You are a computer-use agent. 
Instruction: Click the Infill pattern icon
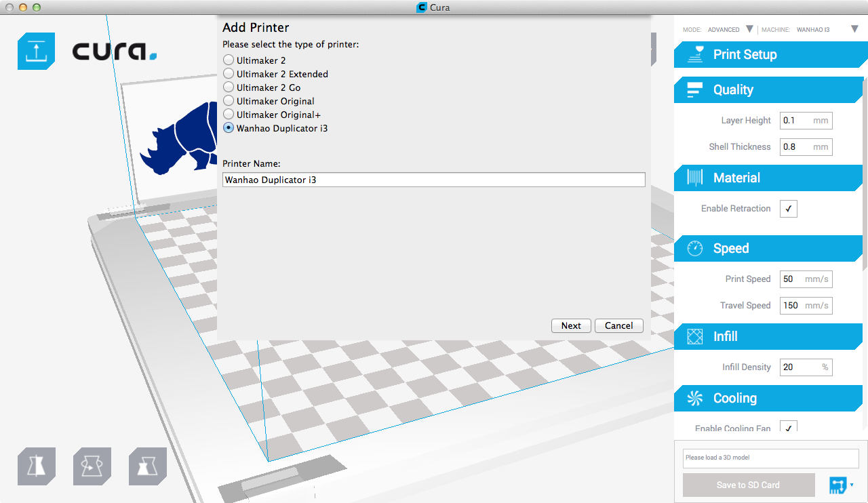click(694, 336)
